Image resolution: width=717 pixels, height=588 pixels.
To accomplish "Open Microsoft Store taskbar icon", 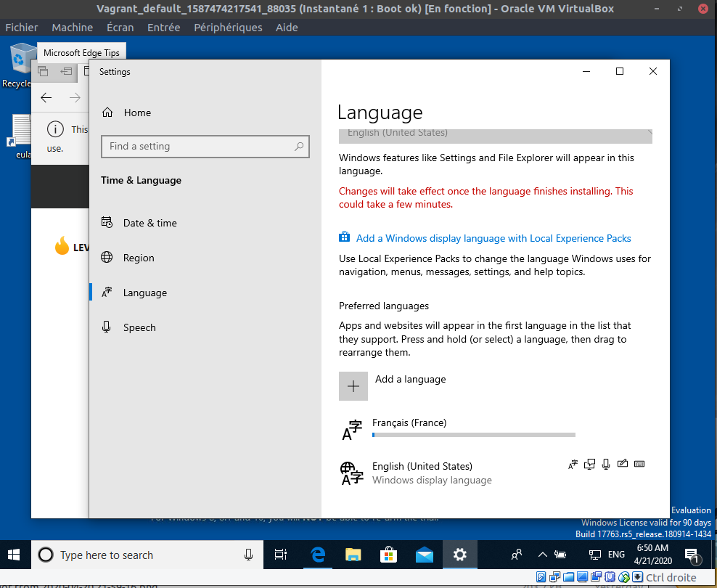I will (389, 555).
